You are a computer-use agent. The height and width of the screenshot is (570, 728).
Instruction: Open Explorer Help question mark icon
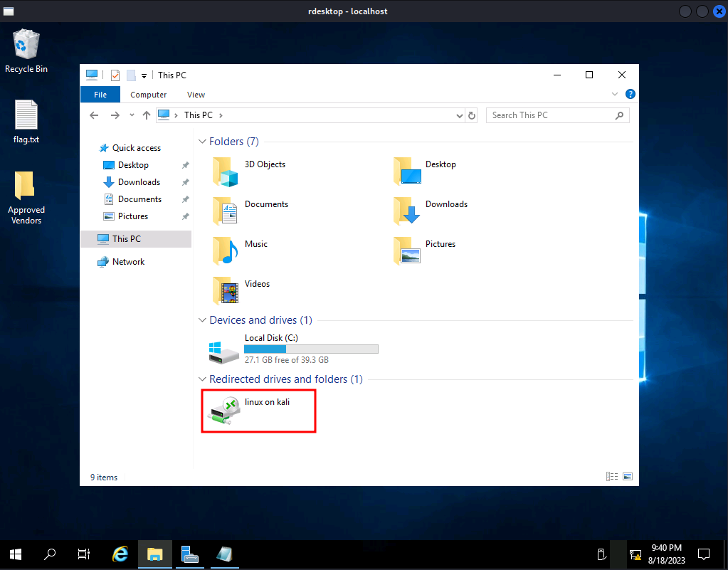[x=630, y=94]
